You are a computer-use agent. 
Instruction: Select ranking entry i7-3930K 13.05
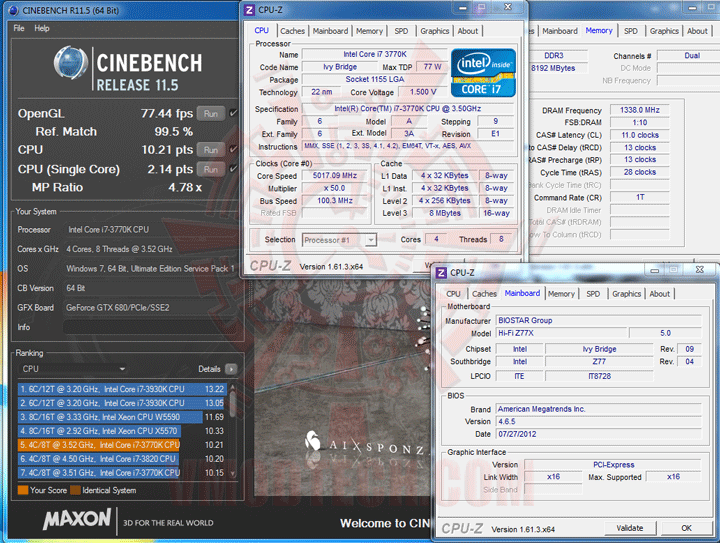(123, 403)
